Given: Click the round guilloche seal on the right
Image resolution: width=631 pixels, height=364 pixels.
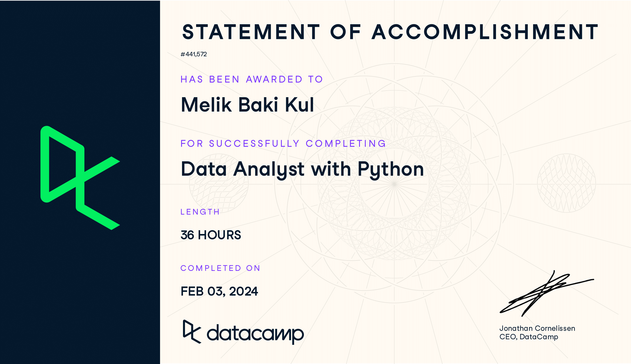Looking at the screenshot, I should coord(566,183).
